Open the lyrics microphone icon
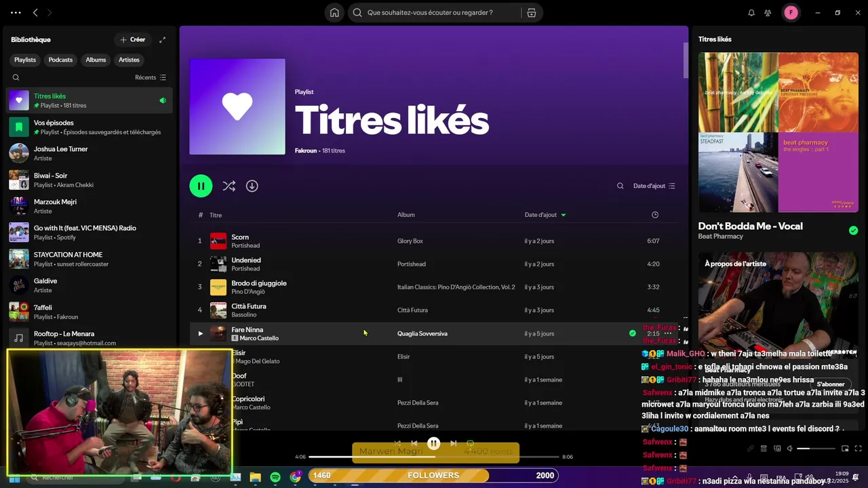This screenshot has height=488, width=868. 750,448
